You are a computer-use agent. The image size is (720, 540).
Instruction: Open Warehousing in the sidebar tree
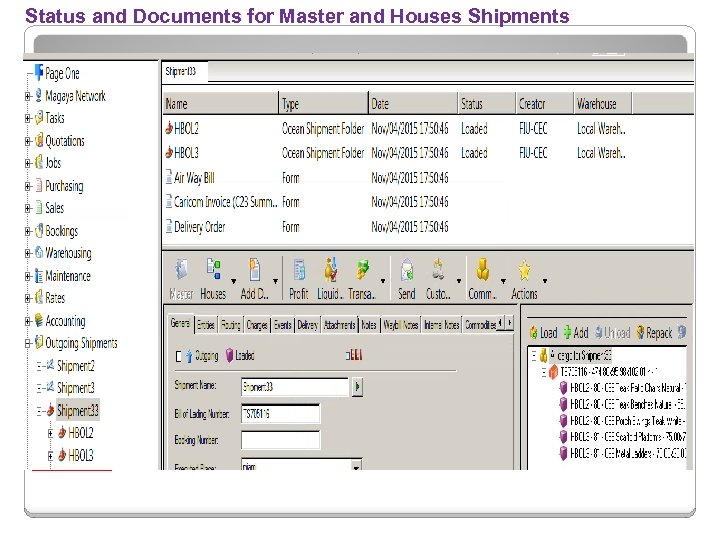[68, 253]
